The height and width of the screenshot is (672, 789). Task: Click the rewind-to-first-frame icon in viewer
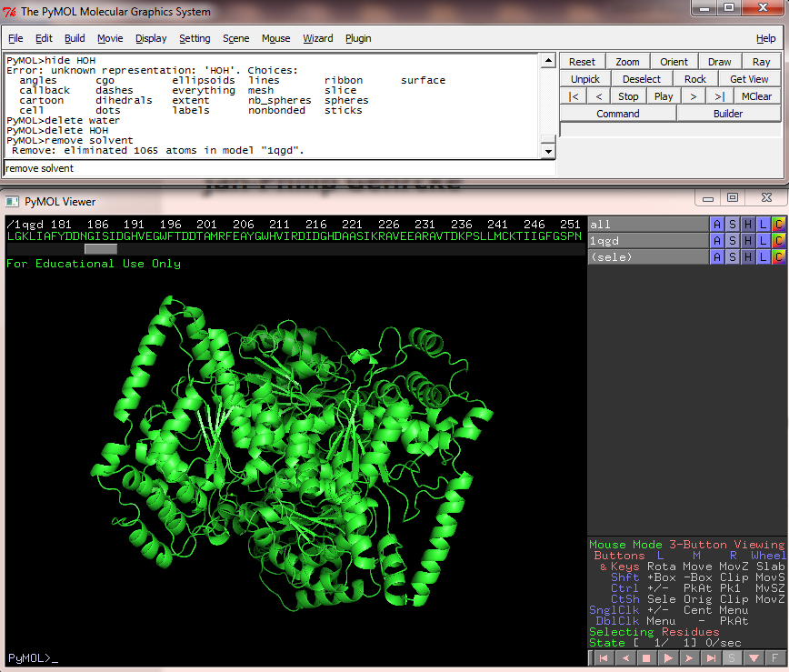604,658
